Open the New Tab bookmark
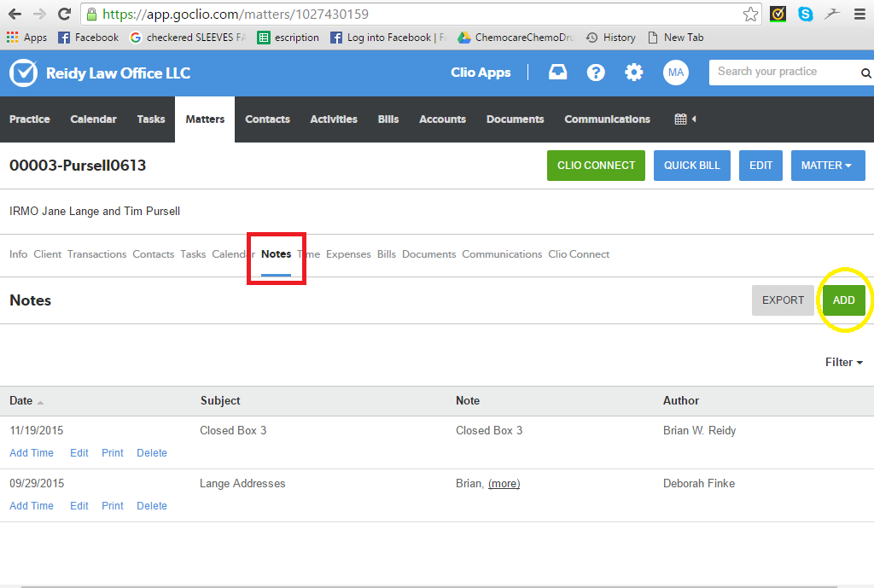The width and height of the screenshot is (874, 588). pos(676,38)
